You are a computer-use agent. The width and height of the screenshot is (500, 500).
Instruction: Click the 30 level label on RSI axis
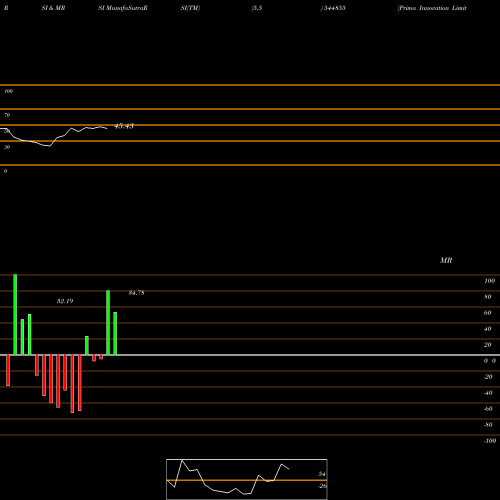coord(7,147)
